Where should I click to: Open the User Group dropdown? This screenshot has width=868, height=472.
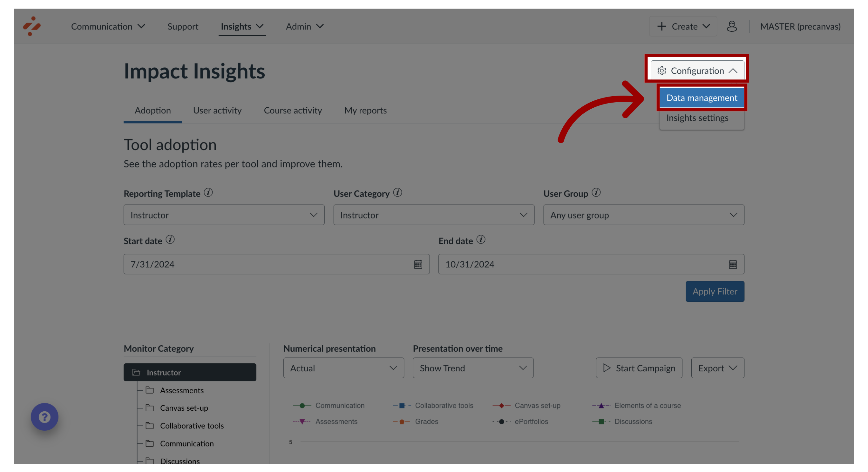click(644, 215)
